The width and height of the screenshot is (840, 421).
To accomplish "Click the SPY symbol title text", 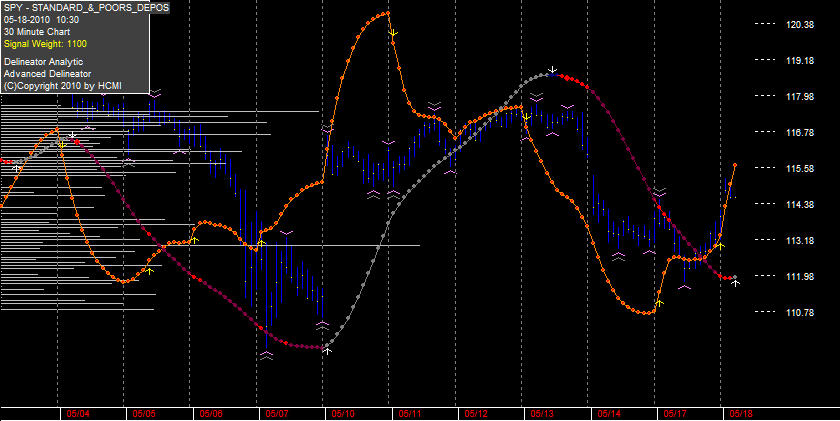I will [x=86, y=7].
